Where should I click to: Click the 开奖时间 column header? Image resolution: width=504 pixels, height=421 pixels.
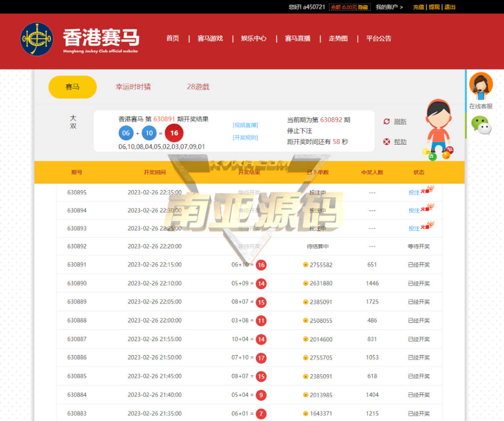[155, 172]
